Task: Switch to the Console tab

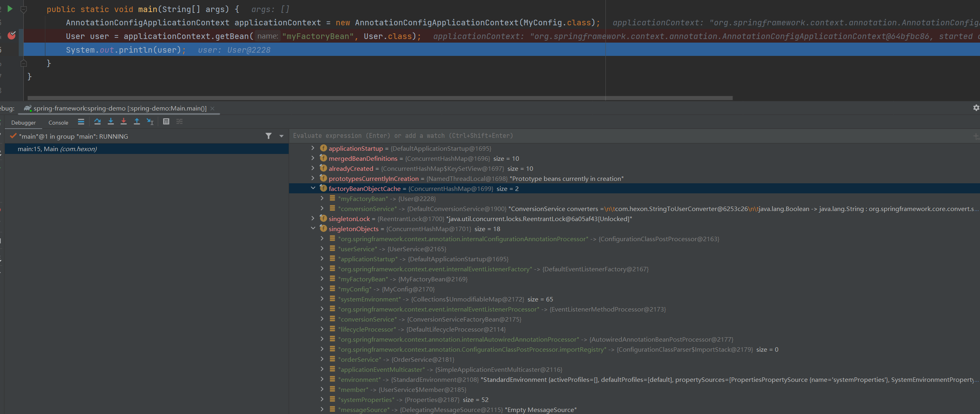Action: 58,123
